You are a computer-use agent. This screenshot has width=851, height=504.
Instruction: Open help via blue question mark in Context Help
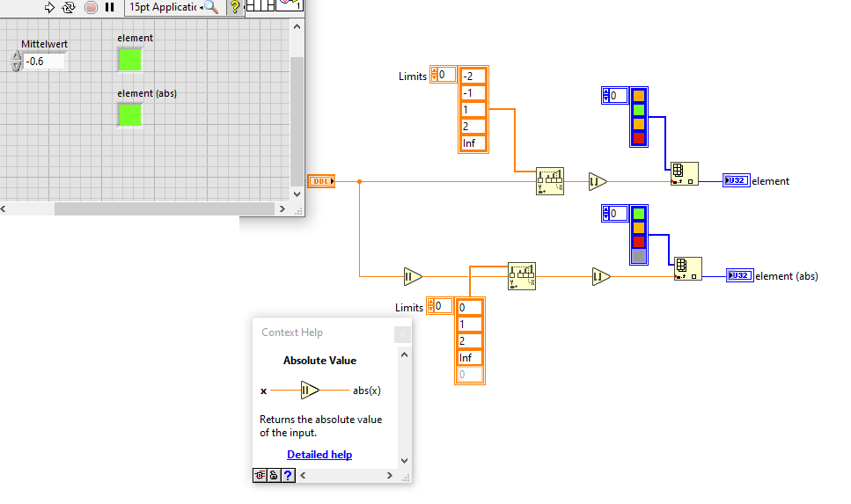tap(288, 475)
